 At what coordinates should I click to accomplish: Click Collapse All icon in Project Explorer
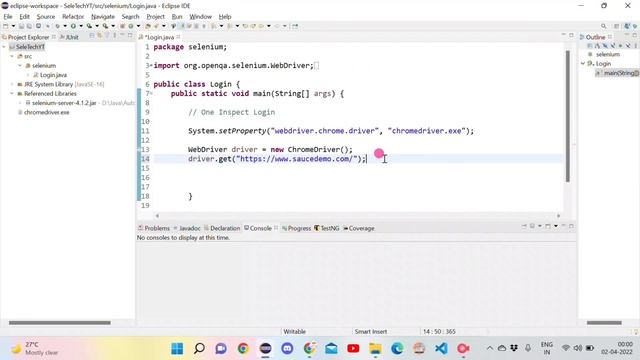[91, 36]
